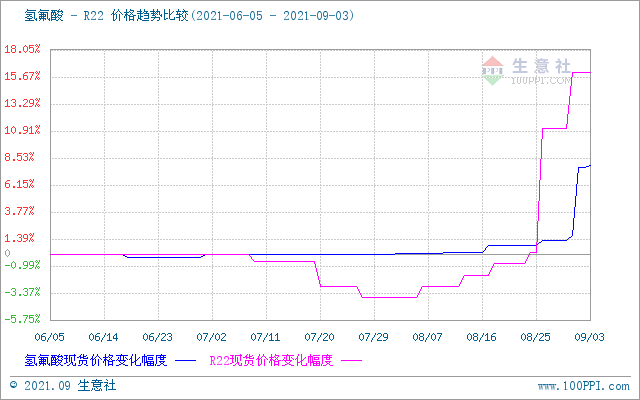
Task: Click the magenta R22 lowest segment near 07/29
Action: pyautogui.click(x=389, y=298)
